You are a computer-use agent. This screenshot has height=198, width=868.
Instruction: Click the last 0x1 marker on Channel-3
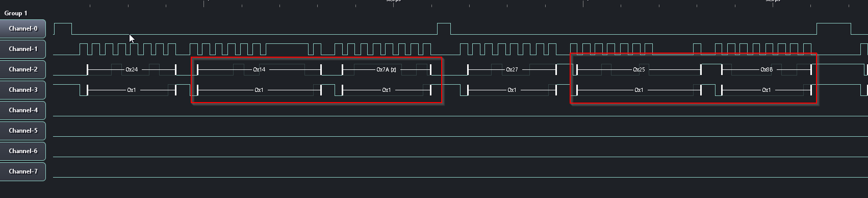point(767,90)
